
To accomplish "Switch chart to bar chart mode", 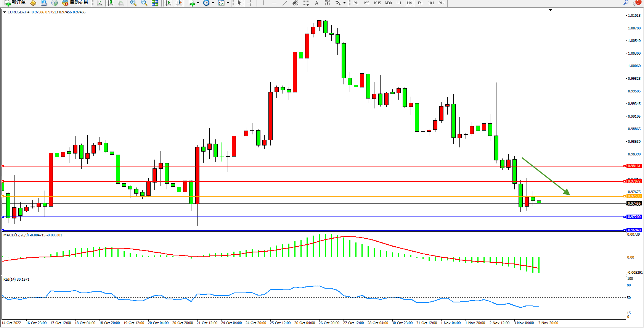I will 100,3.
